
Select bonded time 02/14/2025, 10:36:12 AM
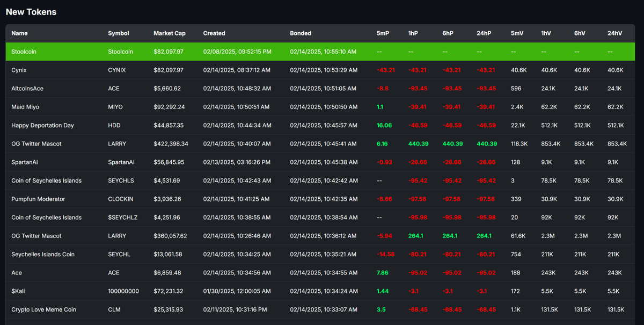pos(324,236)
